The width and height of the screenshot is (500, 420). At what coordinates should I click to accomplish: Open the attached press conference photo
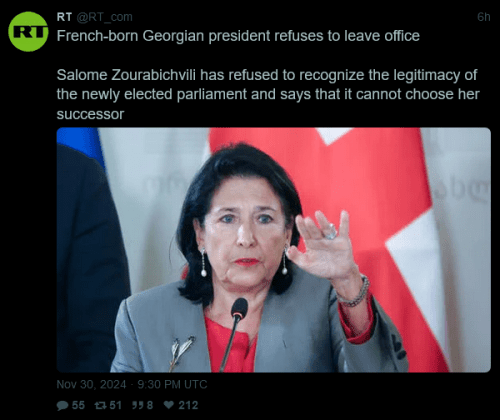pos(274,250)
